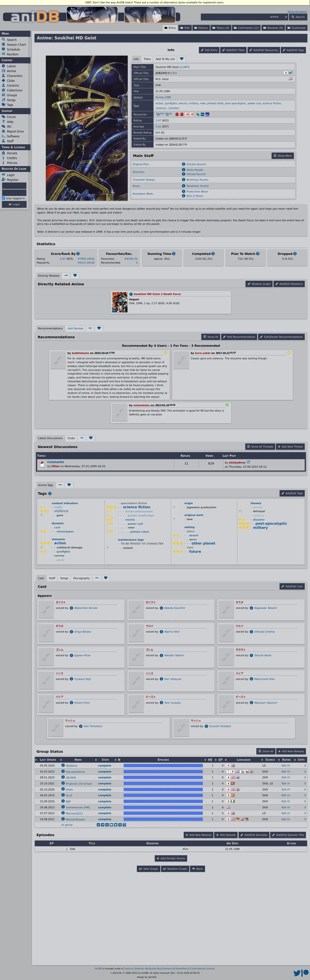Click info icon beside AB-RMX group

63,777
